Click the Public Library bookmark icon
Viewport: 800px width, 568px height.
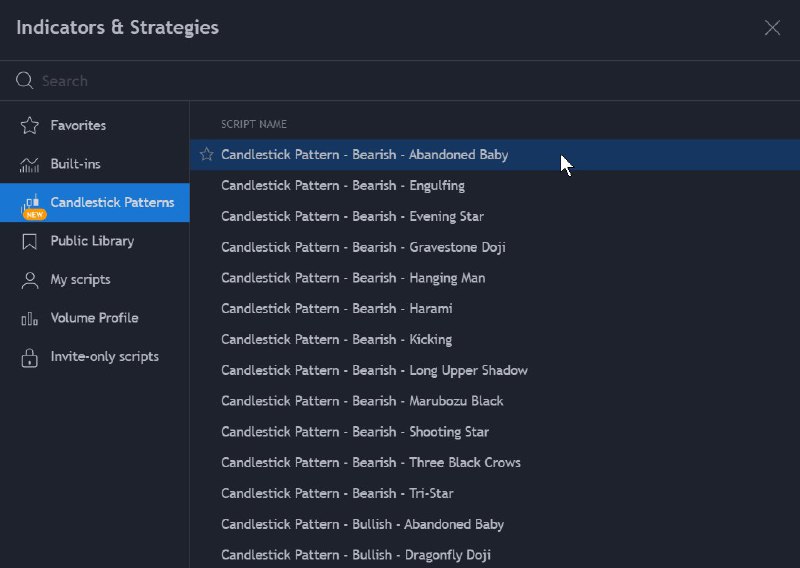point(30,241)
